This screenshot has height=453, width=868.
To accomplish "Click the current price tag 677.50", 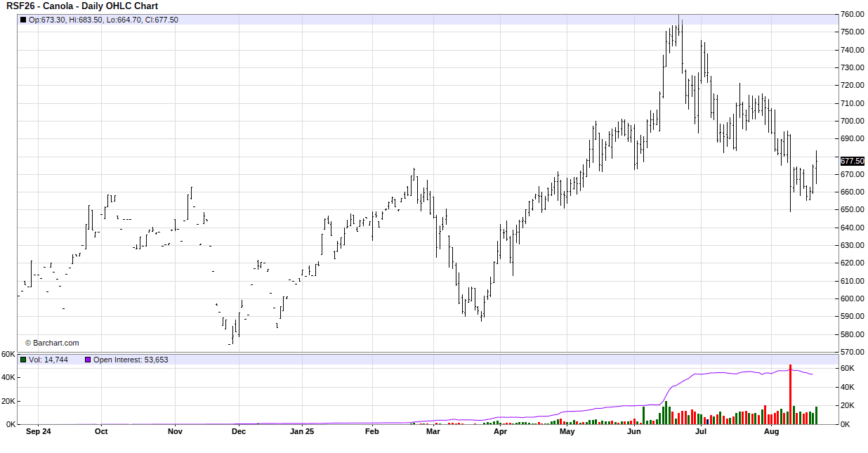I will coord(853,161).
